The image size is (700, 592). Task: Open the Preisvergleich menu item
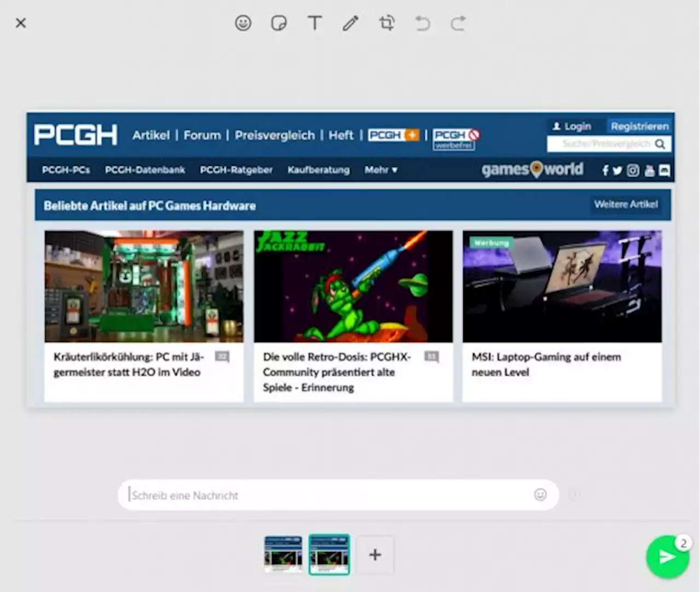coord(275,135)
